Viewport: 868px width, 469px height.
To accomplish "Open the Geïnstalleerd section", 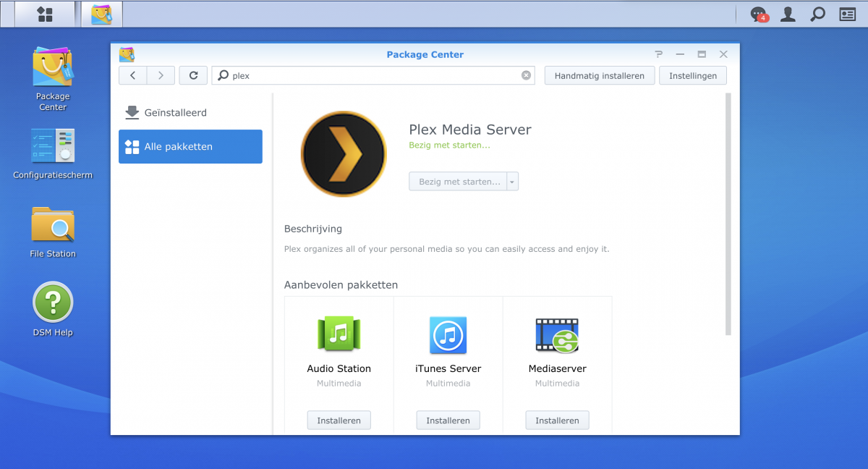I will [190, 113].
